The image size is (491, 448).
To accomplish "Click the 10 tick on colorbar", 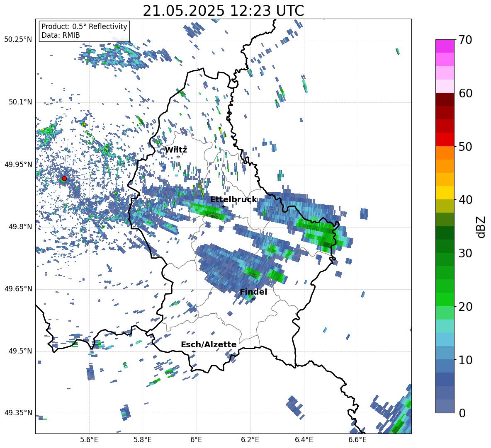I will point(465,360).
